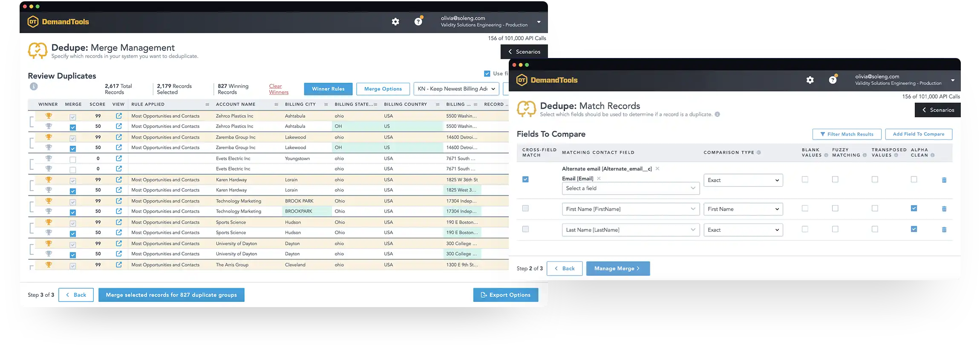980x354 pixels.
Task: Click Back button in Match Records window
Action: pos(565,269)
